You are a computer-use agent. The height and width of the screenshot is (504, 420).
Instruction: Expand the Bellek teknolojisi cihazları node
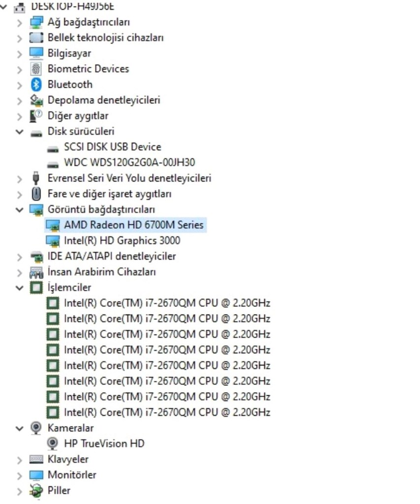[20, 38]
